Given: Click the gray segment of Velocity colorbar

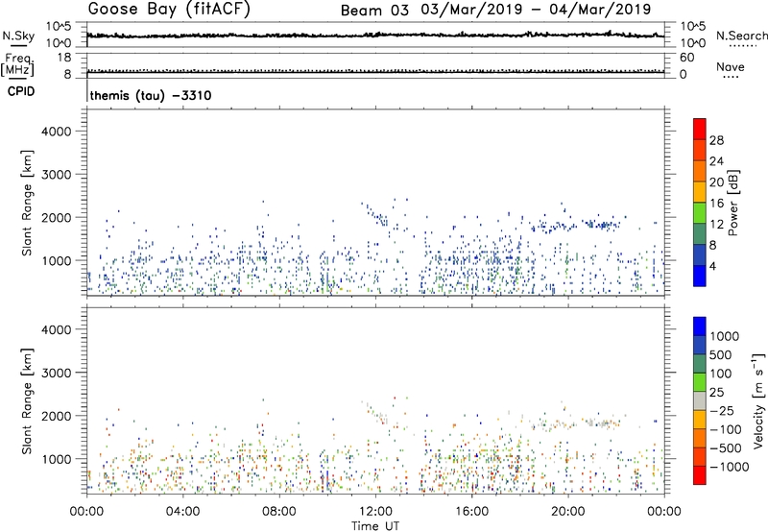Looking at the screenshot, I should (700, 400).
